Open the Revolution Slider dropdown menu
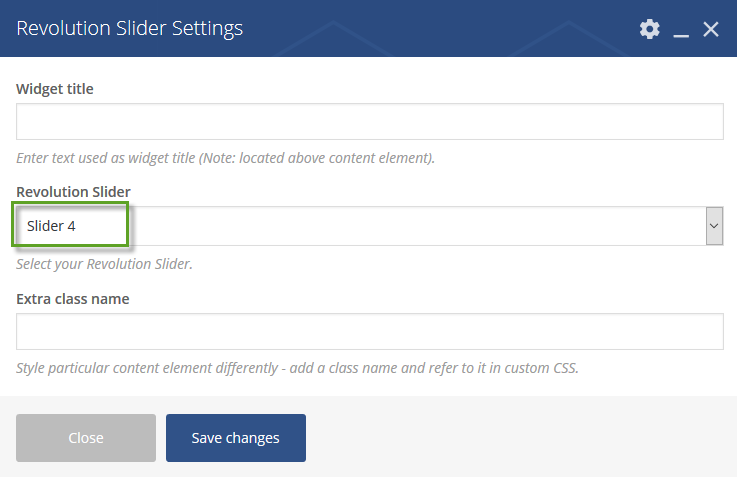 [369, 226]
